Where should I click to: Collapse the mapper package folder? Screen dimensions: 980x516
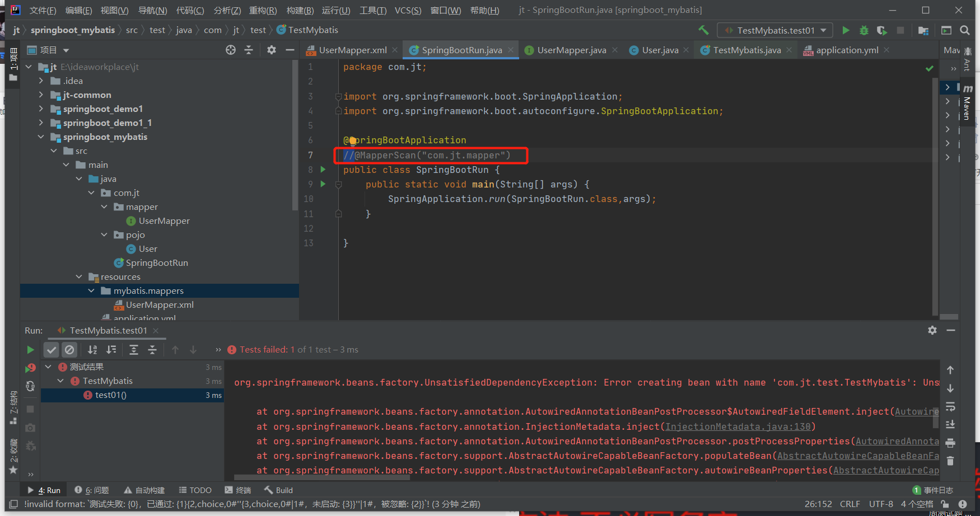[104, 207]
